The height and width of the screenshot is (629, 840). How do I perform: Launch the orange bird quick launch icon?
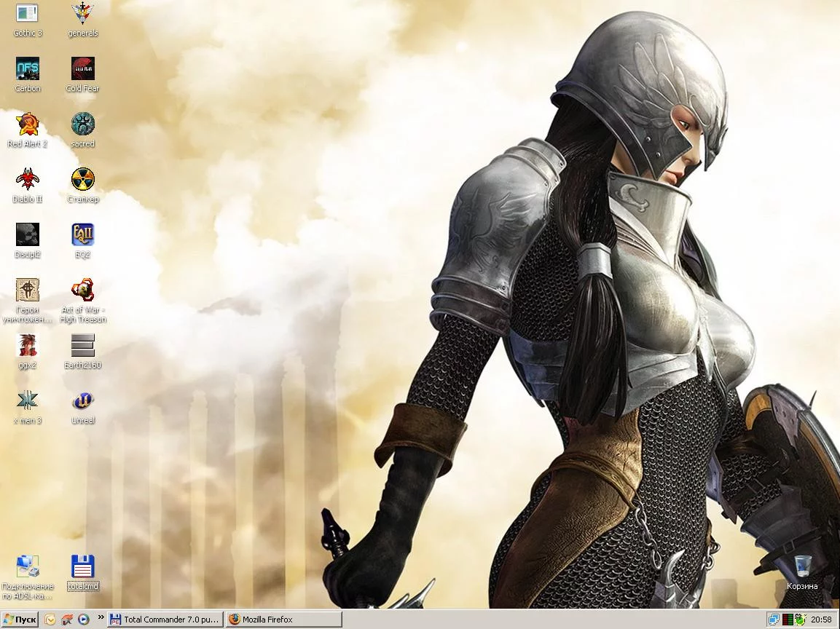click(67, 620)
